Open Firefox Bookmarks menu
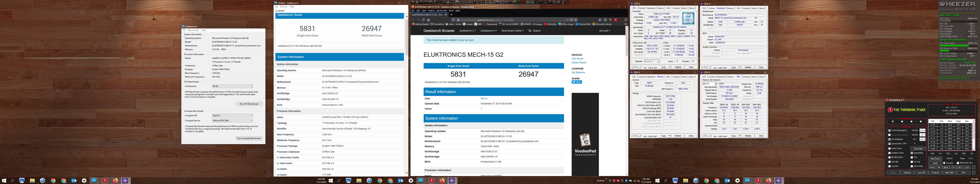Screen dimensions: 980x184 click(x=442, y=11)
